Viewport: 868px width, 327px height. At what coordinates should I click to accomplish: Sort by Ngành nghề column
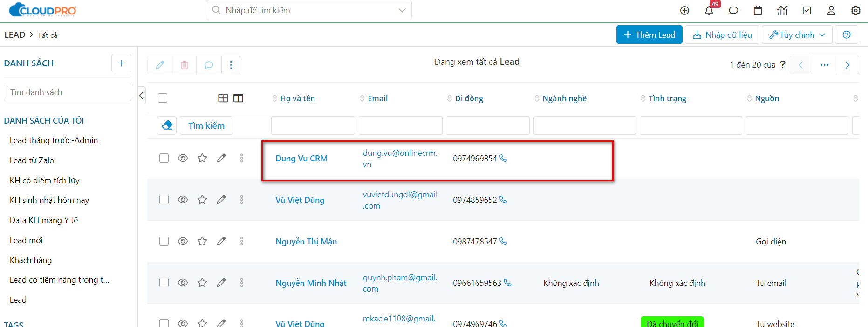click(x=560, y=98)
